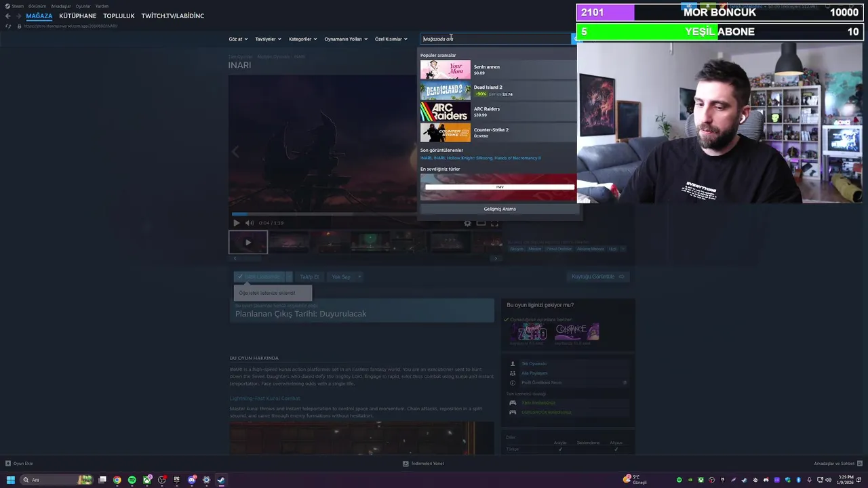Image resolution: width=868 pixels, height=488 pixels.
Task: Open the TWITCH.TV/LABİDİNC profile tab
Action: click(x=172, y=16)
